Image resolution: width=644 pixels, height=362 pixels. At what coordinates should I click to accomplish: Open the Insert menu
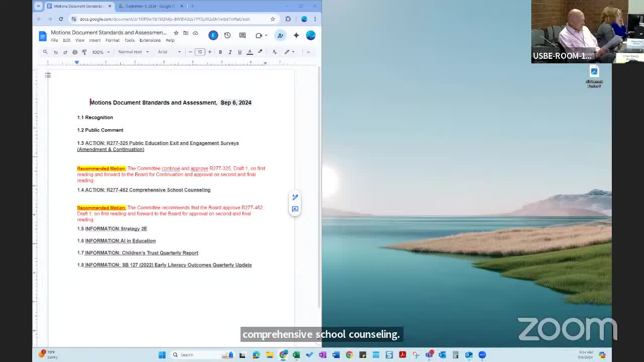click(95, 40)
